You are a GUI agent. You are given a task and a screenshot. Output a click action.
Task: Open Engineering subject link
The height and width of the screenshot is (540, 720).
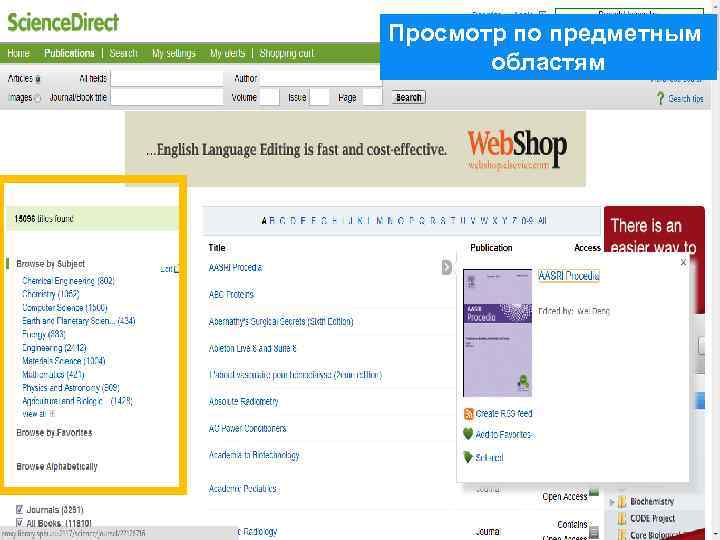coord(54,348)
